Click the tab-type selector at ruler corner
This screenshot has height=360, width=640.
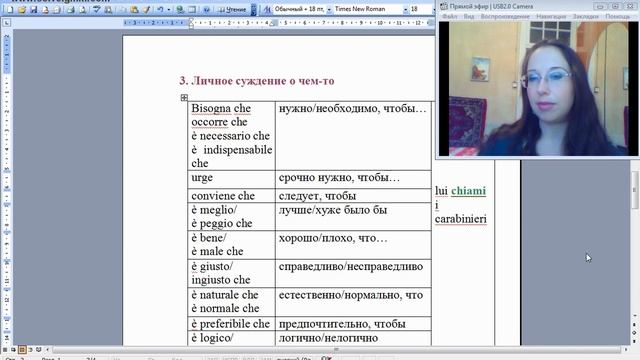[7, 23]
